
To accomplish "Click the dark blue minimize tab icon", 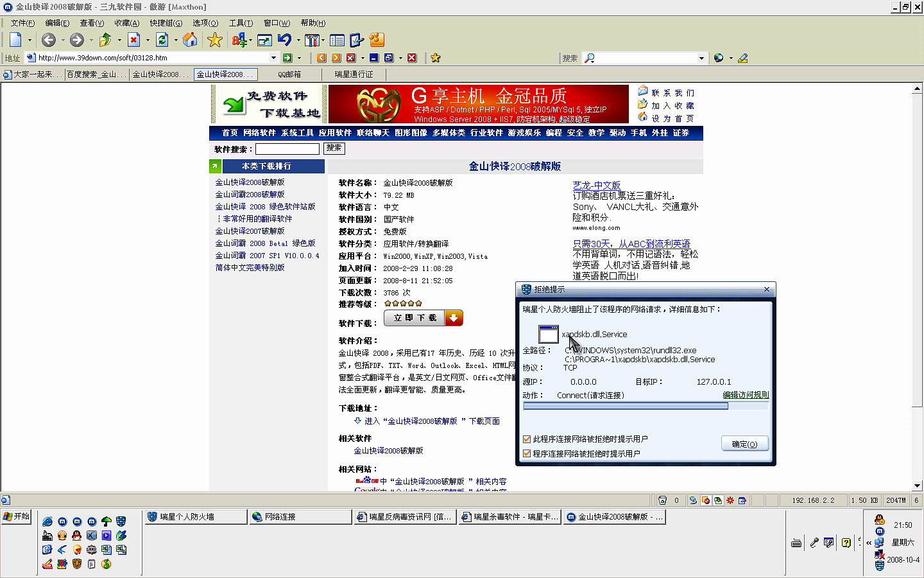I will click(x=374, y=58).
